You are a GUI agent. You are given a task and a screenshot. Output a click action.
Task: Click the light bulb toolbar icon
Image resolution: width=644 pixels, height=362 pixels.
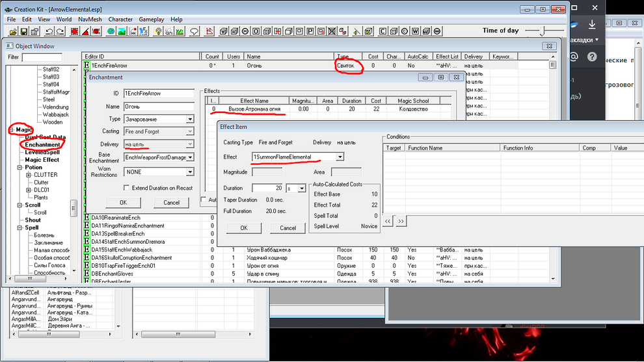click(159, 31)
